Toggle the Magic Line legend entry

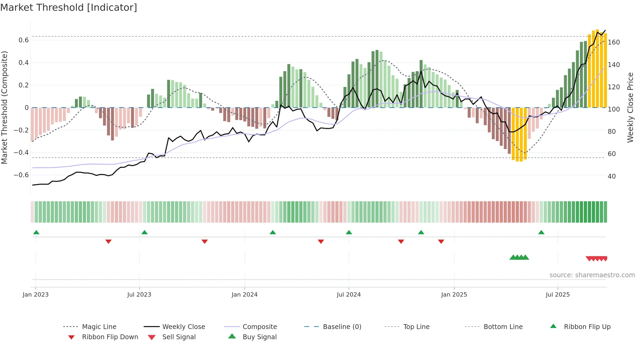pyautogui.click(x=90, y=327)
